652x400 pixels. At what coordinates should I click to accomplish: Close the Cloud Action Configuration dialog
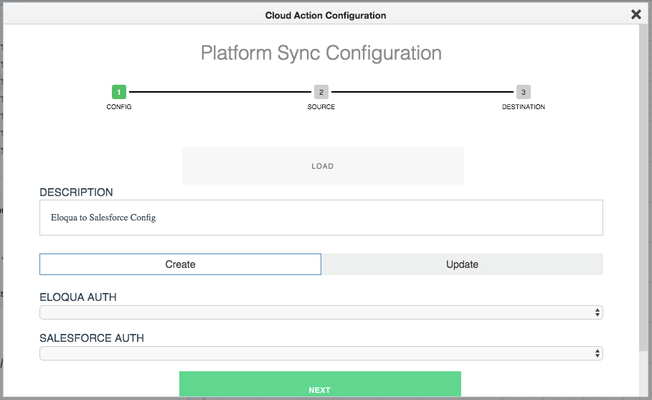[x=636, y=15]
